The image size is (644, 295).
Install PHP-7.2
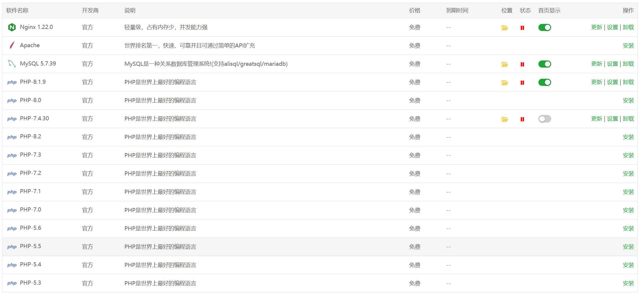[628, 174]
